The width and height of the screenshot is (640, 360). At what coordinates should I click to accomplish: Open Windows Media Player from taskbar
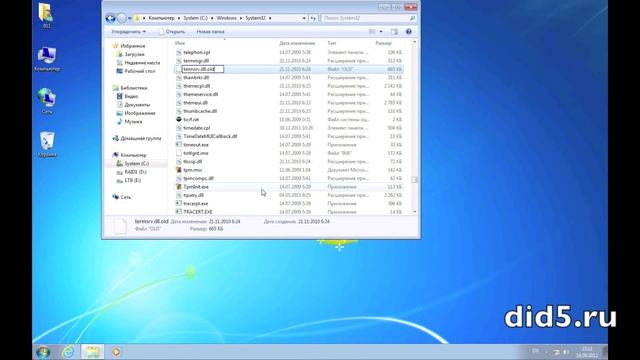click(116, 352)
